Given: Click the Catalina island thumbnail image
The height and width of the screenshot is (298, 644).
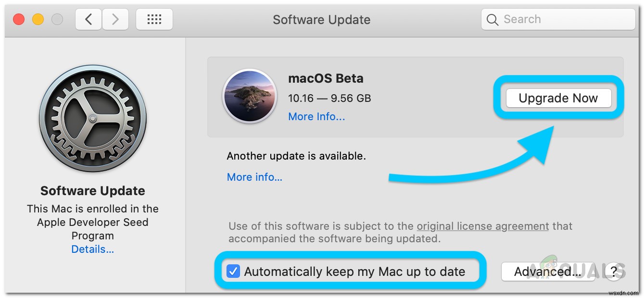Looking at the screenshot, I should 250,96.
